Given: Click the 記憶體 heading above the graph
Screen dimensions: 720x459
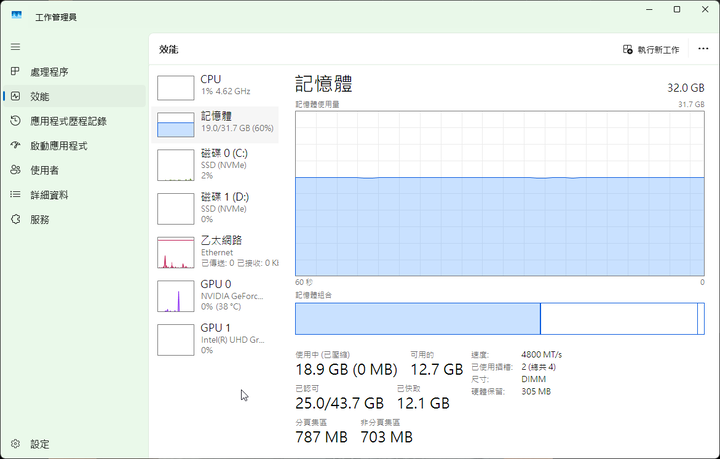Looking at the screenshot, I should [x=324, y=84].
